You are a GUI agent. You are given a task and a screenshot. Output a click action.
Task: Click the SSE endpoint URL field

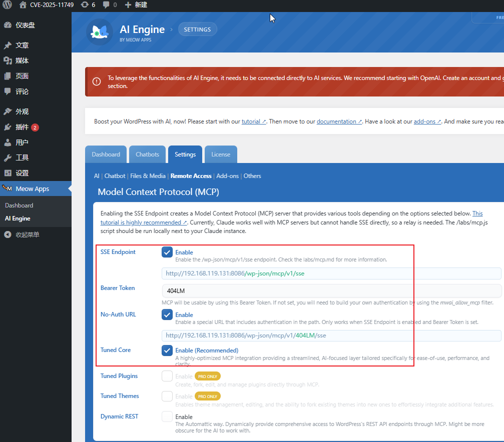pyautogui.click(x=331, y=273)
